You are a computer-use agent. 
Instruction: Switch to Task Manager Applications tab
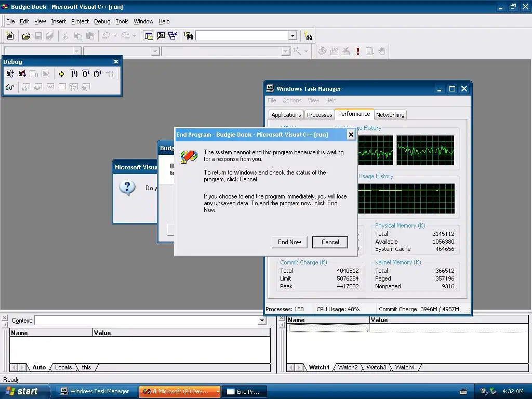(x=286, y=115)
